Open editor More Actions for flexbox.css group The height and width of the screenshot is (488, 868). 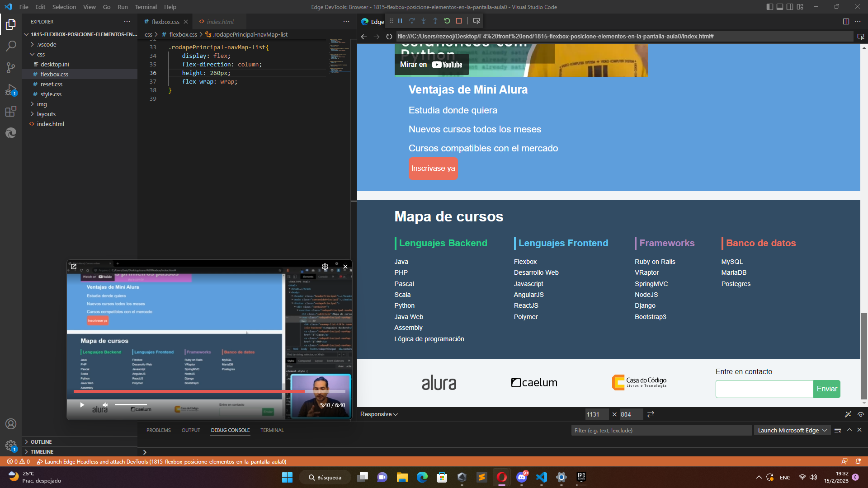click(346, 22)
